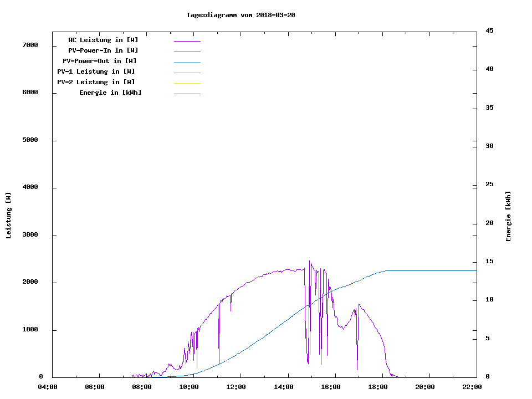The height and width of the screenshot is (399, 532).
Task: Select the AC Leistung in [W] legend label
Action: 103,40
